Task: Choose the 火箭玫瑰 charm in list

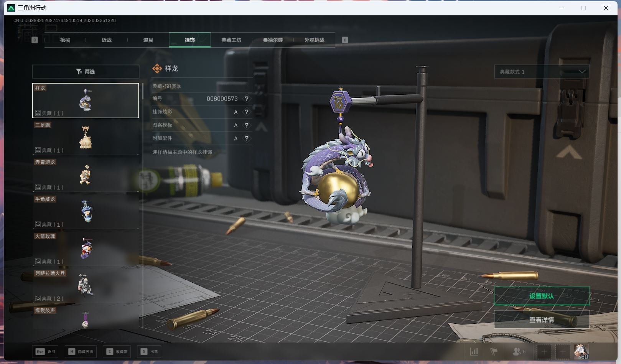Action: tap(86, 249)
